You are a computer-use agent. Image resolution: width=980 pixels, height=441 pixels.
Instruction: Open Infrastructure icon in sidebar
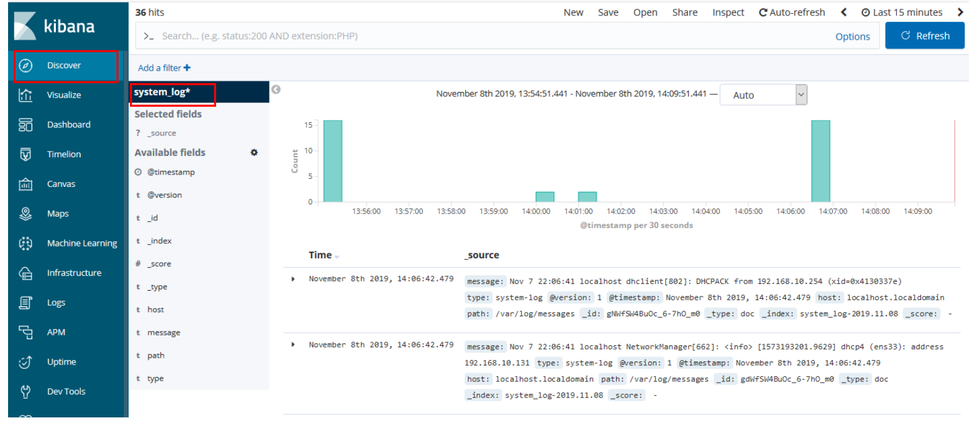25,273
